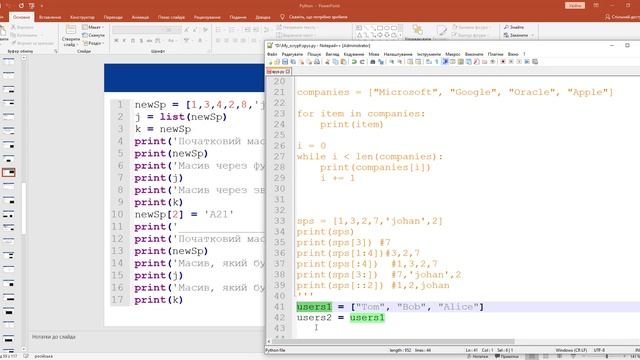This screenshot has height=360, width=640.
Task: Click Zoom Out icon in Notepad++ toolbar
Action: (x=400, y=62)
